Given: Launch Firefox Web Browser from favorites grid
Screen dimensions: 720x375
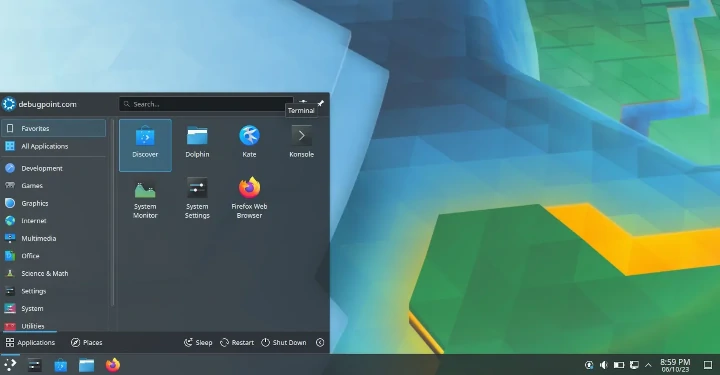Looking at the screenshot, I should (x=249, y=198).
